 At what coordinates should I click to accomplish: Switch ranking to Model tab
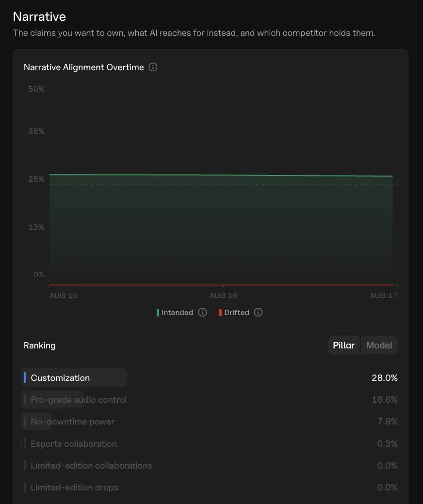coord(379,345)
